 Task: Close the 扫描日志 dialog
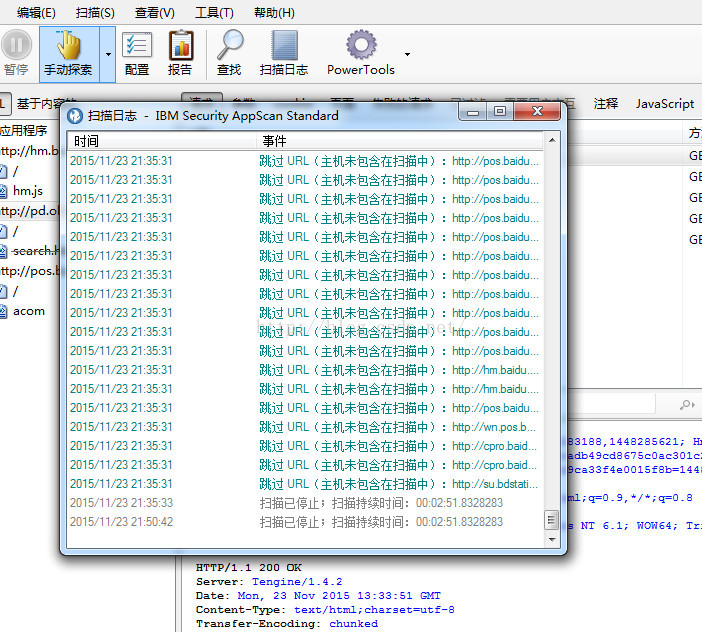click(x=537, y=111)
